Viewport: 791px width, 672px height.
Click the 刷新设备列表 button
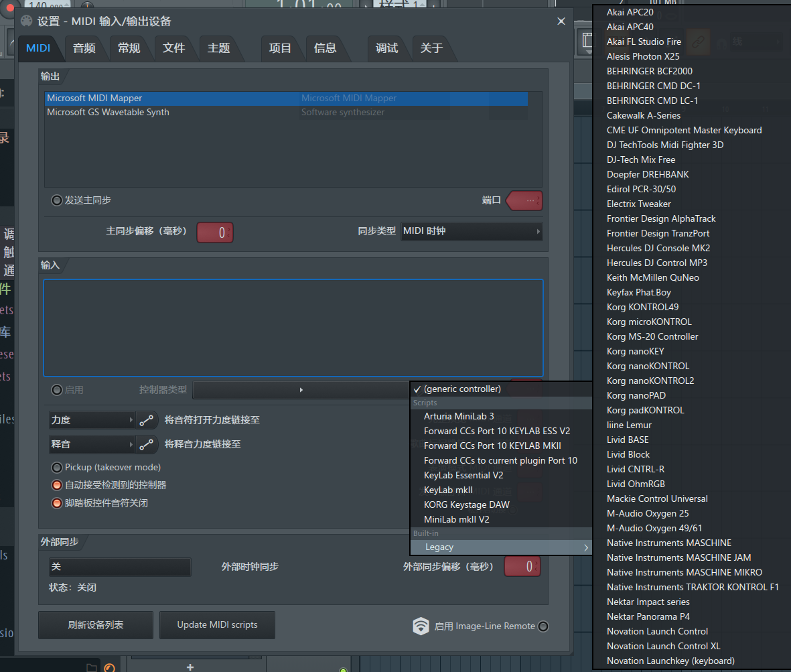(x=96, y=625)
